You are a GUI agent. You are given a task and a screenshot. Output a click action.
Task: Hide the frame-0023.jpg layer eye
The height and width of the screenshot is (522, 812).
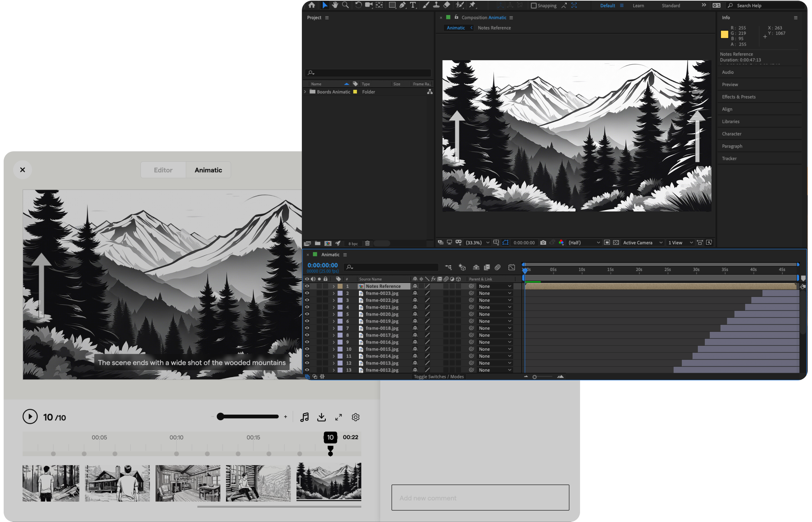[307, 293]
